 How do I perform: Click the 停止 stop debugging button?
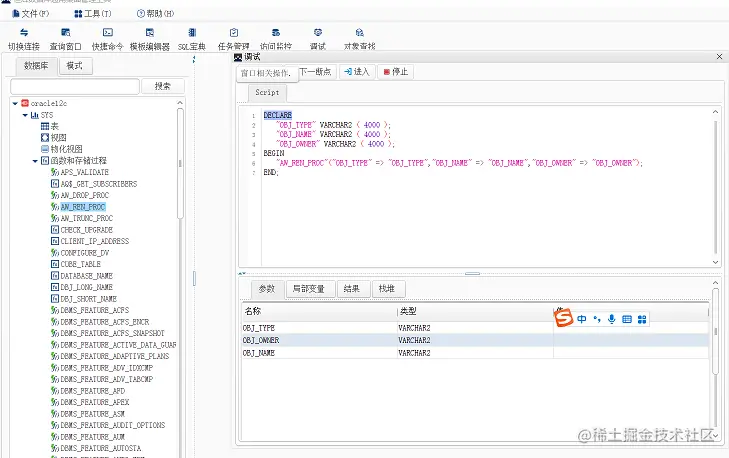[x=396, y=72]
